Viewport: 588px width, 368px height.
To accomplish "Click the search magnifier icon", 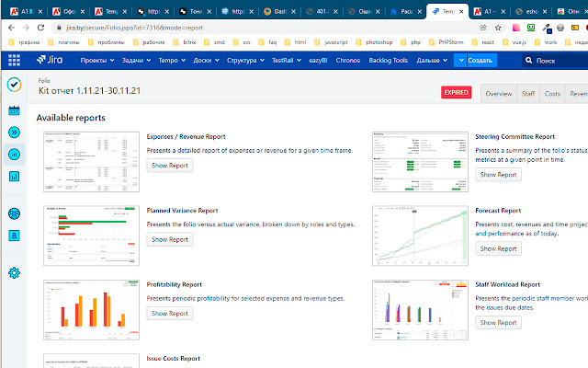I will [x=529, y=60].
